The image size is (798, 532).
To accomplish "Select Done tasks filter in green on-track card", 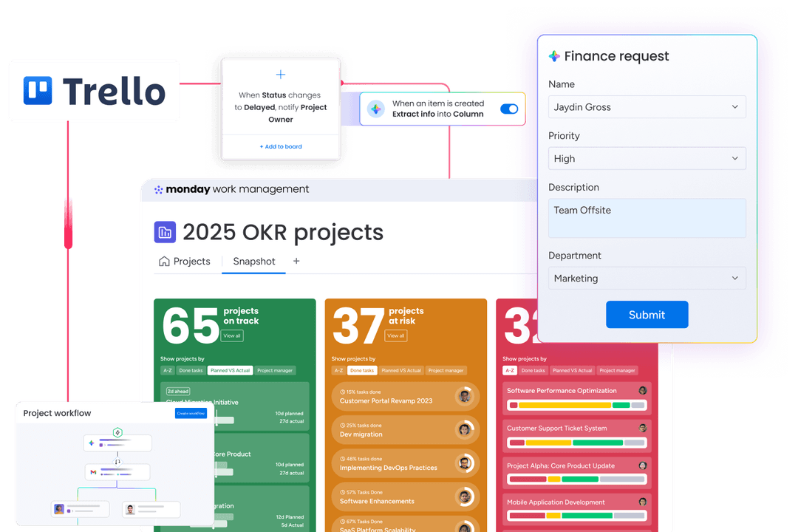I will tap(191, 371).
